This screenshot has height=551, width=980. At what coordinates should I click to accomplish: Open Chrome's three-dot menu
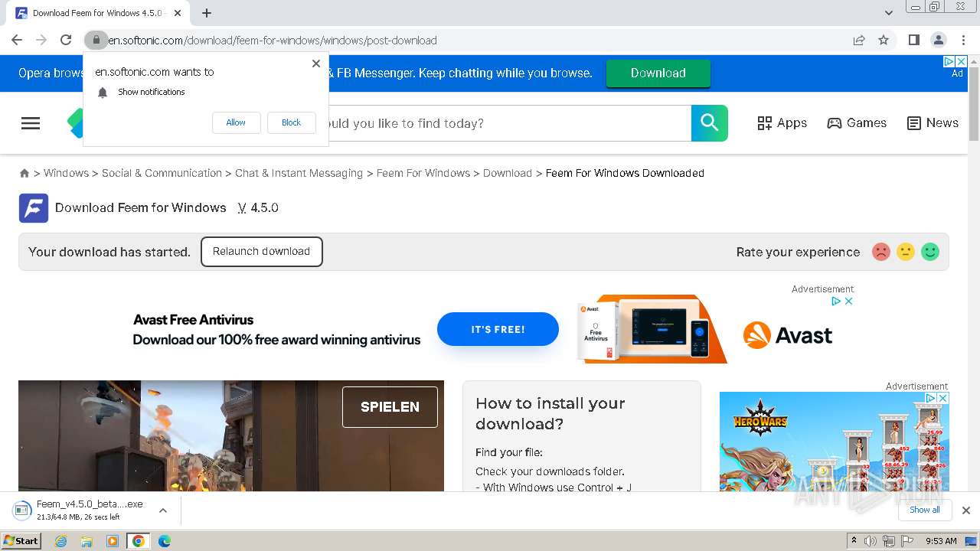click(x=963, y=40)
